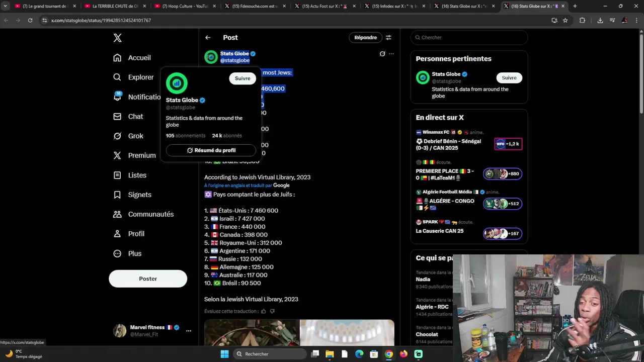
Task: Open Microsoft Edge from taskbar
Action: coord(359,354)
